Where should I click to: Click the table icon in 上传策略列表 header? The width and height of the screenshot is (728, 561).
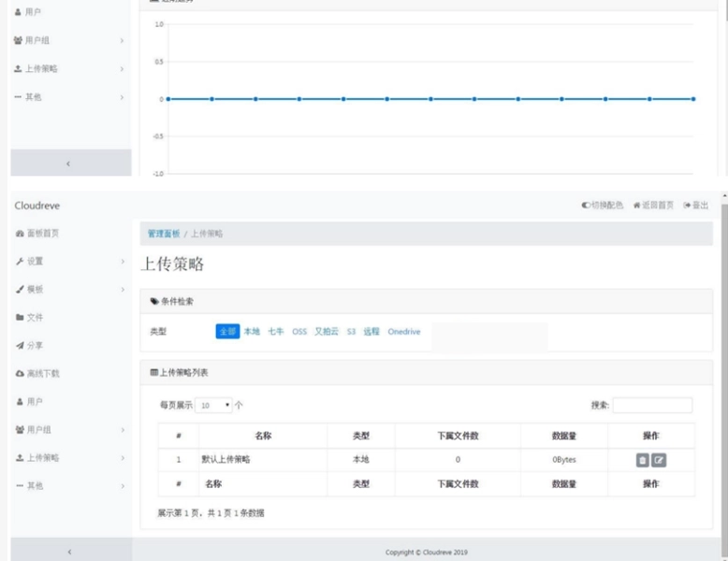154,372
